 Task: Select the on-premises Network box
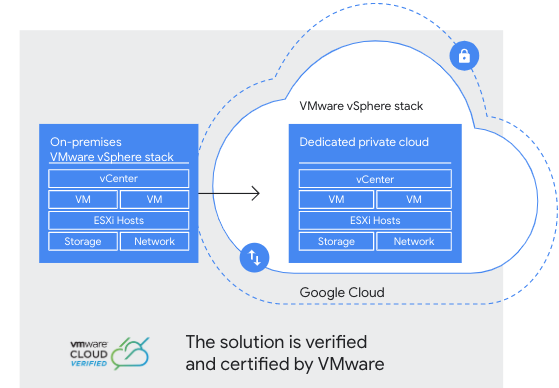[154, 241]
